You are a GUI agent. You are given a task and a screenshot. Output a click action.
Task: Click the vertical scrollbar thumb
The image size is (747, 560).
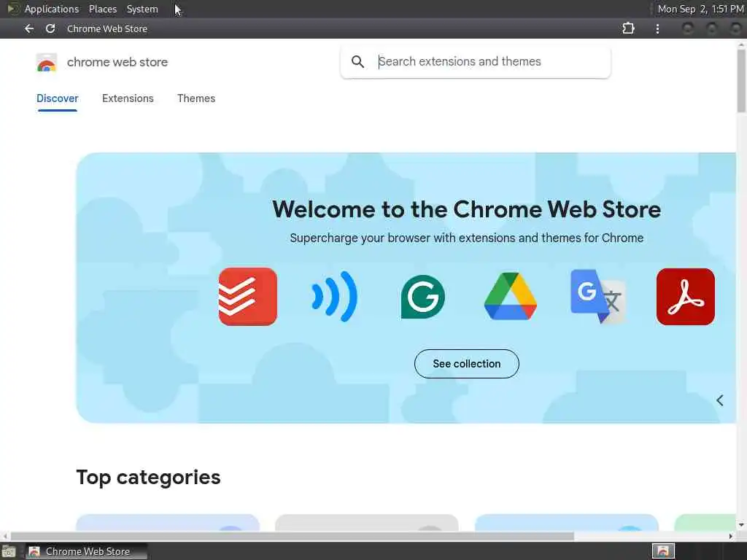[741, 81]
